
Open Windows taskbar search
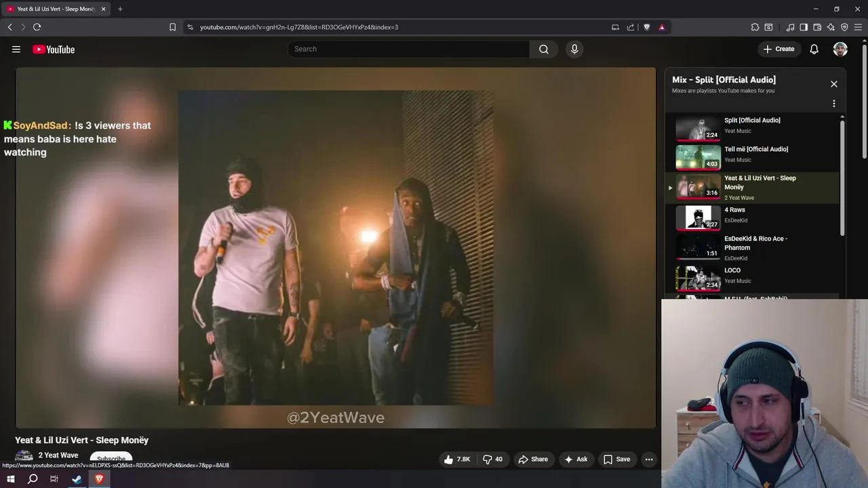tap(33, 479)
